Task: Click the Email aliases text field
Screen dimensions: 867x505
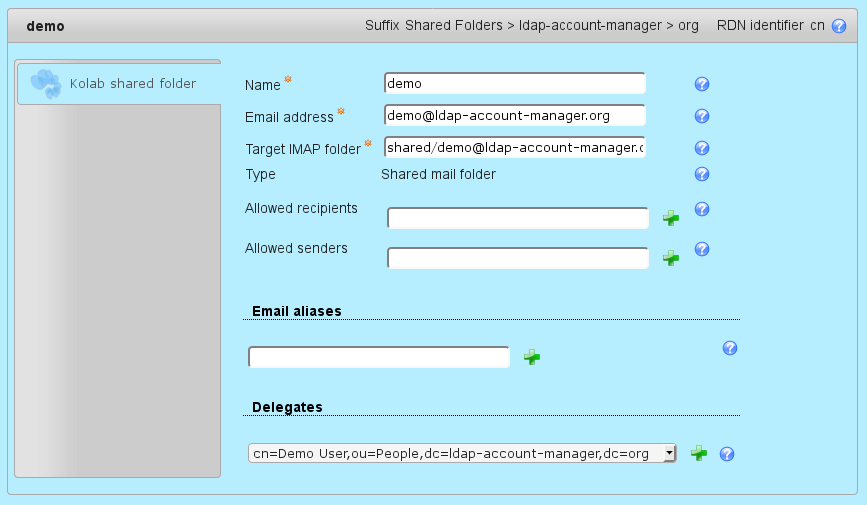Action: pyautogui.click(x=379, y=357)
